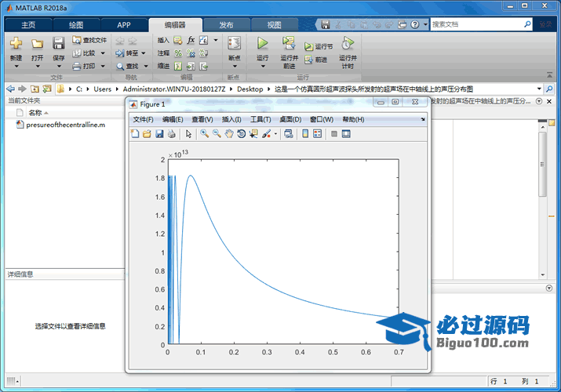Click Save Figure icon in Figure toolbar
The height and width of the screenshot is (392, 561).
pyautogui.click(x=159, y=134)
